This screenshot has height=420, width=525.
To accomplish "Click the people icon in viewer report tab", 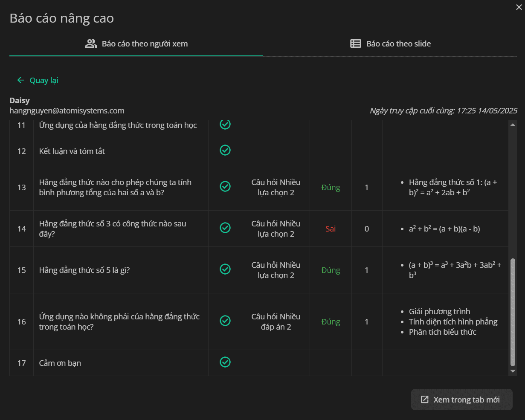I will click(91, 43).
